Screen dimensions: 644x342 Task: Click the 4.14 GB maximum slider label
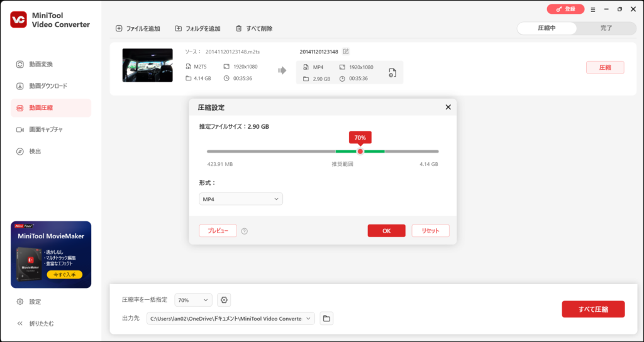point(429,164)
